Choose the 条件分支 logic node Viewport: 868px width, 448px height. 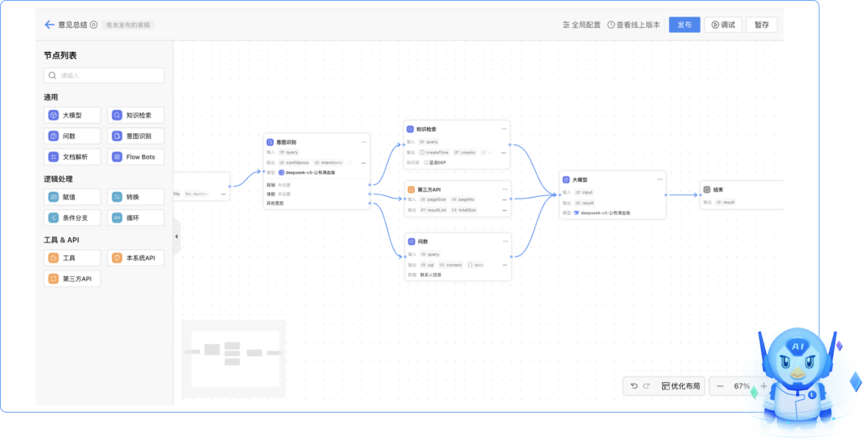point(72,218)
